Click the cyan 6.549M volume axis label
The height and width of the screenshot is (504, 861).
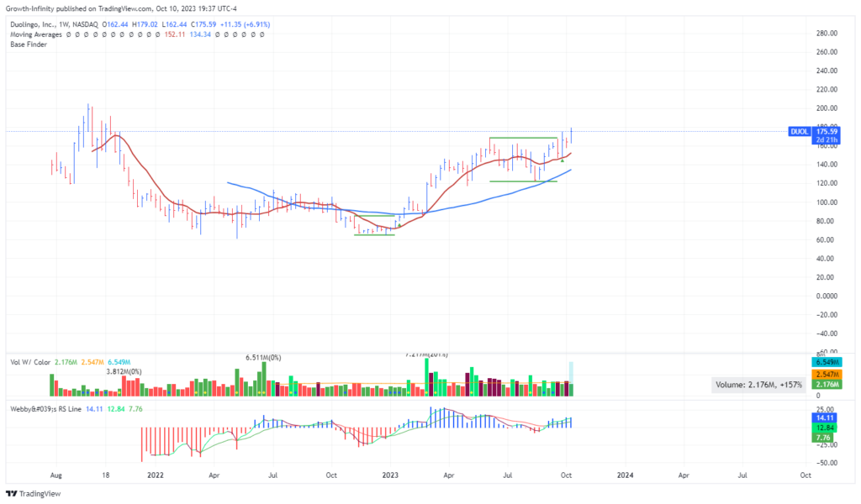828,362
